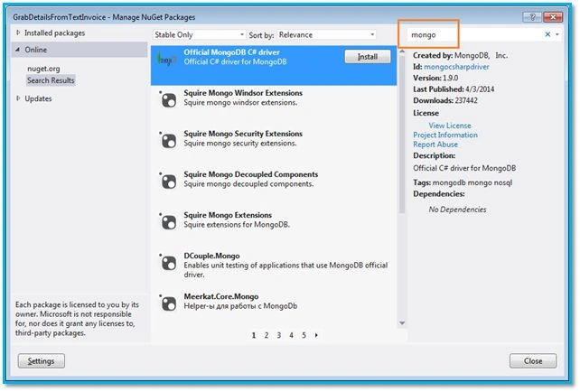Click 'Enables unit testing of applications' description
Image resolution: width=580 pixels, height=392 pixels.
(x=285, y=270)
